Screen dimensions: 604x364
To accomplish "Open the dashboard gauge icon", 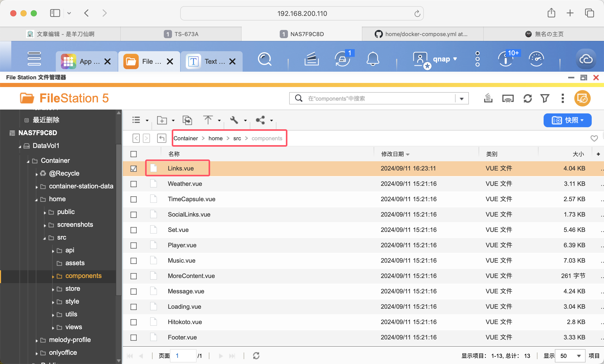I will click(x=536, y=59).
